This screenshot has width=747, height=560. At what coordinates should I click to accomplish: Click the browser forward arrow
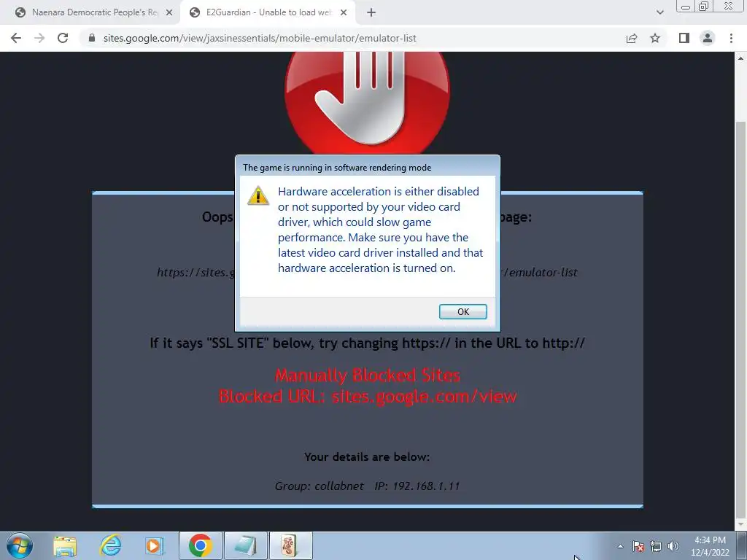[39, 38]
